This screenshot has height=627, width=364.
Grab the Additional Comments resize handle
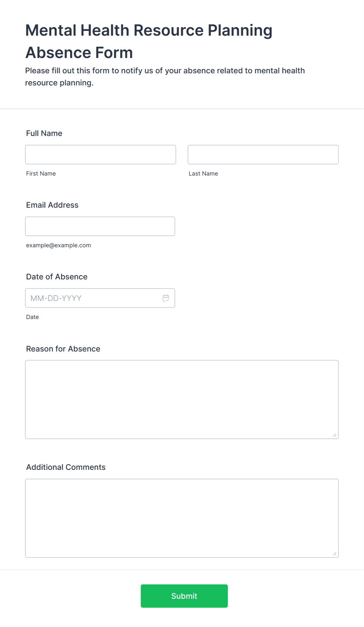click(335, 554)
